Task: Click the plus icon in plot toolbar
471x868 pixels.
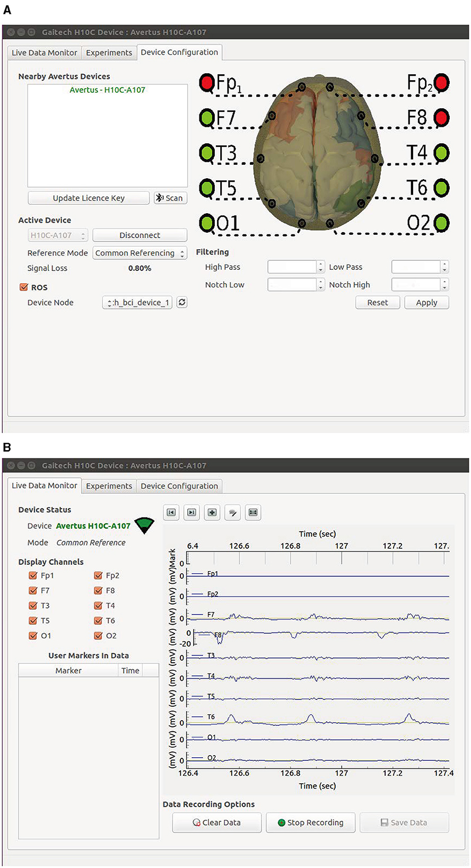Action: point(212,512)
